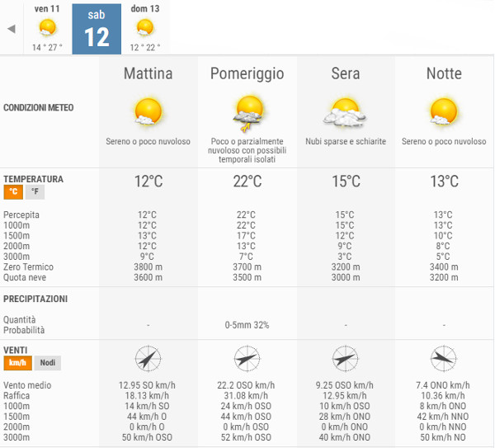
Task: Click Mattina gust value 18.13 km/h
Action: coord(147,396)
